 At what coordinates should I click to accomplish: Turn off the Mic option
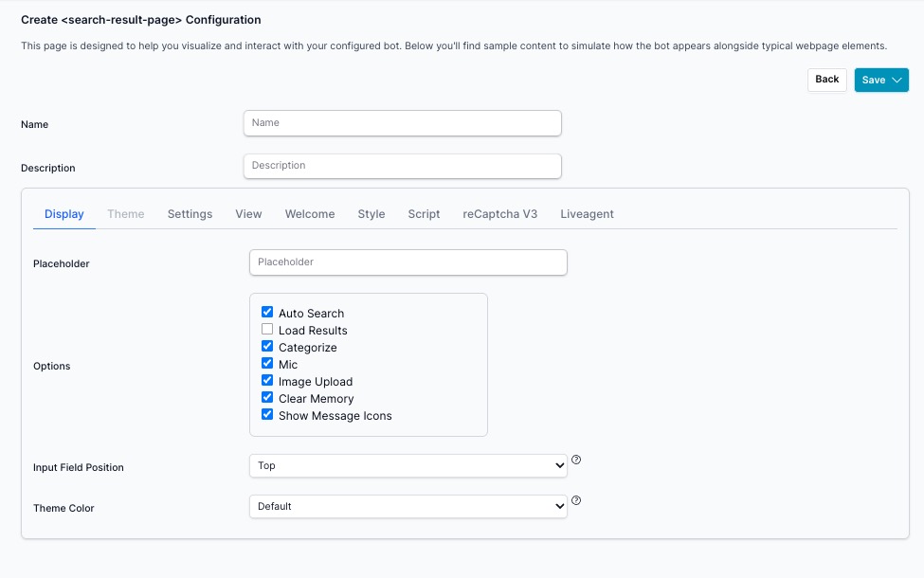coord(267,363)
